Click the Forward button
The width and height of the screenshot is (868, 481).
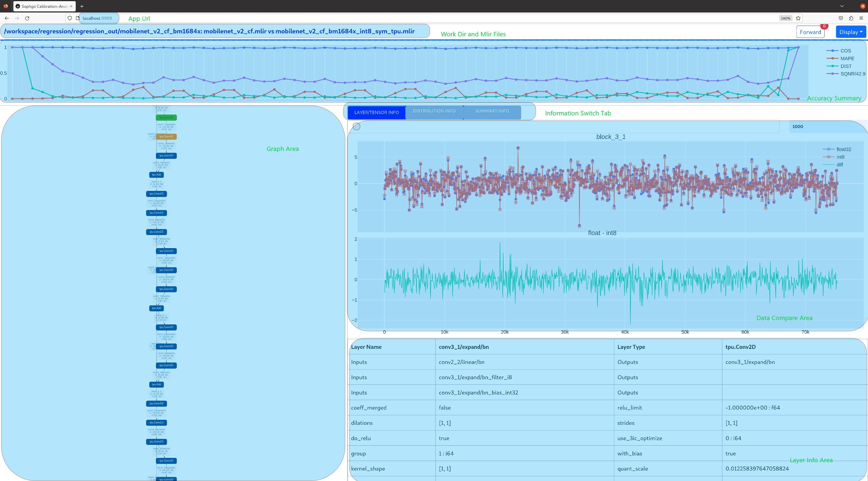click(x=810, y=32)
